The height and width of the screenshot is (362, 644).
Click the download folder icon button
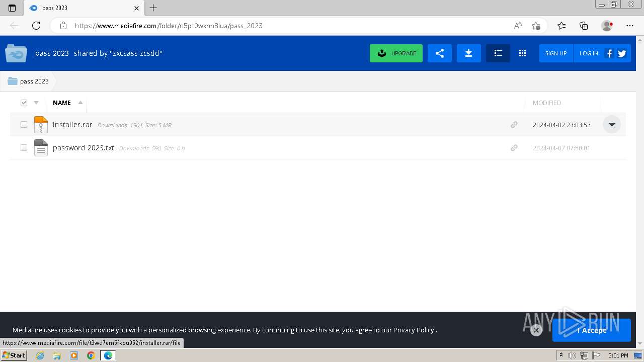(468, 53)
